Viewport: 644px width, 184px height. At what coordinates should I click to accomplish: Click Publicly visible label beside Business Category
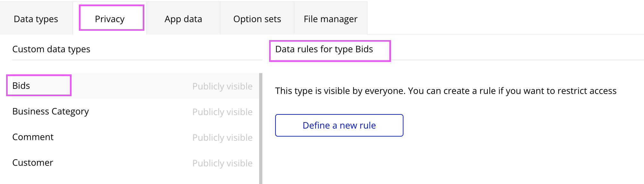tap(222, 112)
